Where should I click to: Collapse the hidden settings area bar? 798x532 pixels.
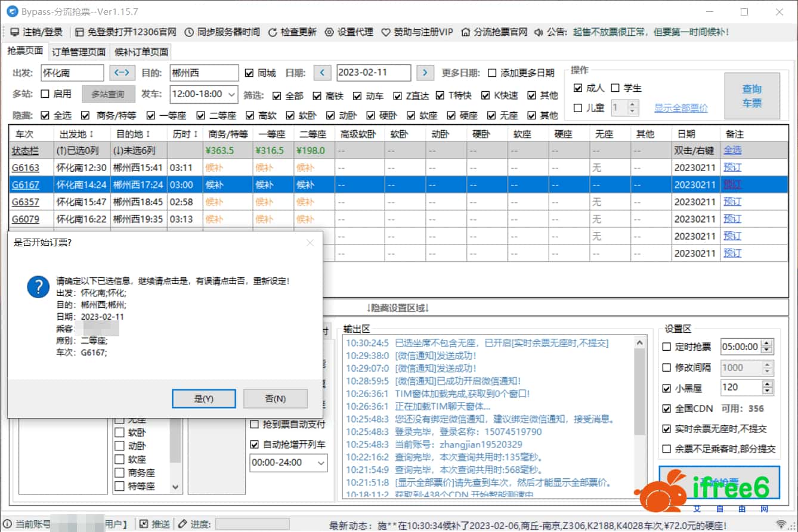tap(398, 308)
